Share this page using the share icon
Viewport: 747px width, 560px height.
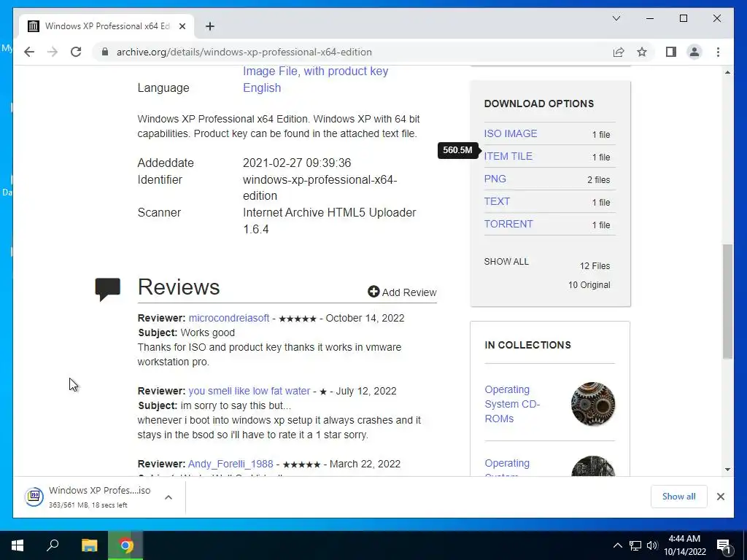[x=619, y=52]
